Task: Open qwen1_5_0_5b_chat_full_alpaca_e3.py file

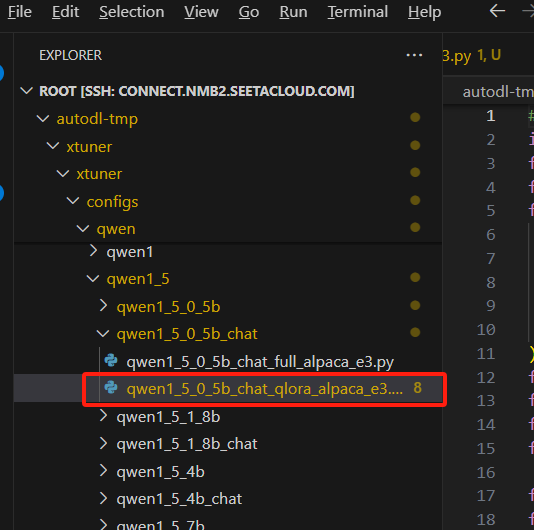Action: 260,362
